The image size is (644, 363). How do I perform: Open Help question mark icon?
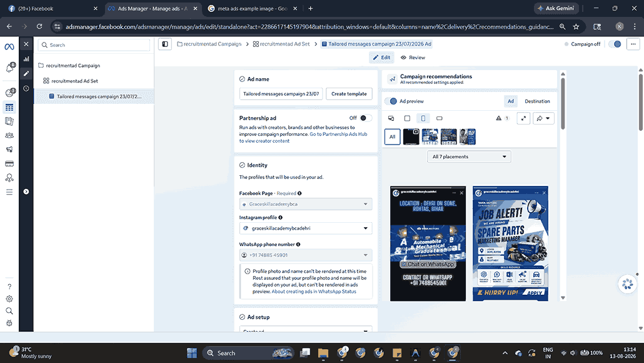pos(9,287)
